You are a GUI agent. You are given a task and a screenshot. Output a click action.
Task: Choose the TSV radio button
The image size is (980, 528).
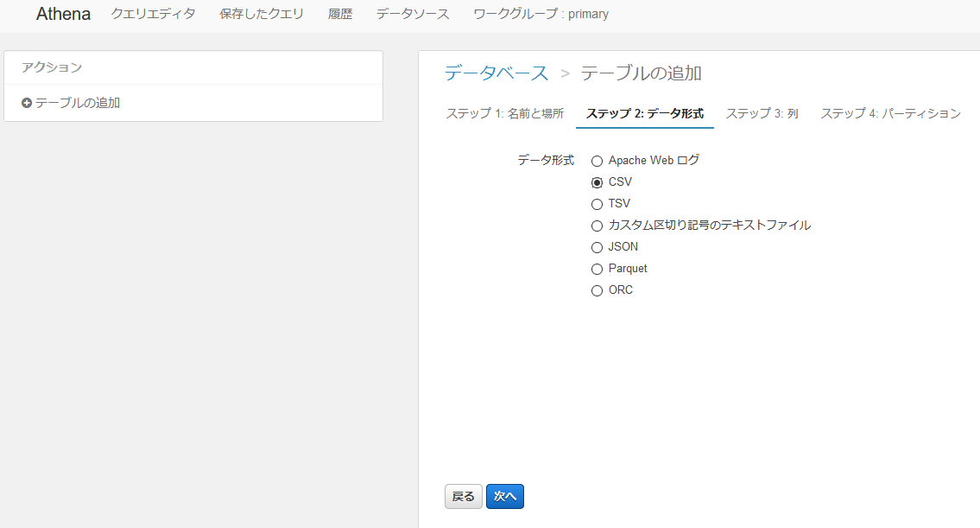(597, 204)
